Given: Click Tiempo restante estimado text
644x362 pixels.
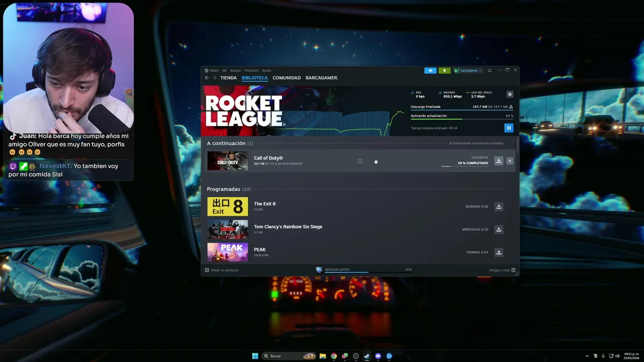Looking at the screenshot, I should click(x=434, y=128).
